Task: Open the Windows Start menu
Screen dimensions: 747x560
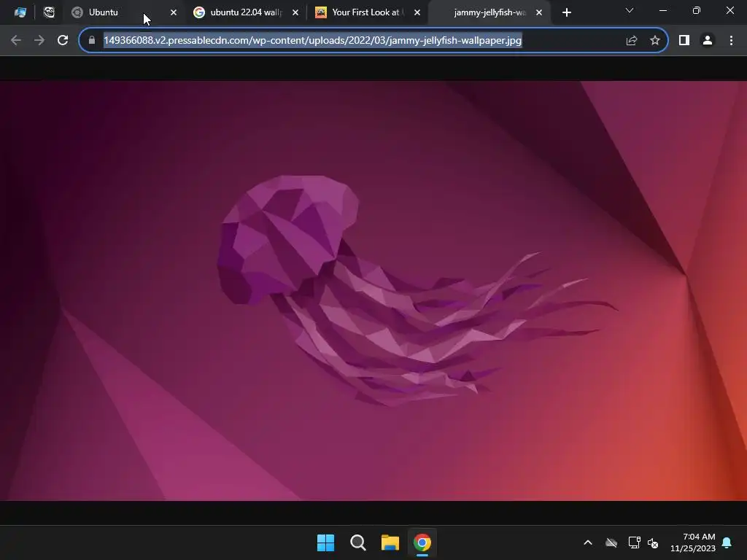Action: tap(326, 542)
